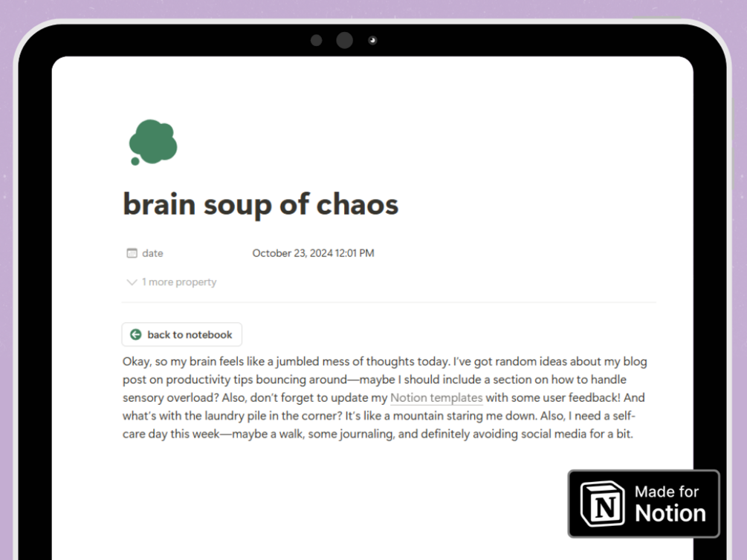This screenshot has height=560, width=747.
Task: Click the calendar icon beside date property
Action: [132, 253]
